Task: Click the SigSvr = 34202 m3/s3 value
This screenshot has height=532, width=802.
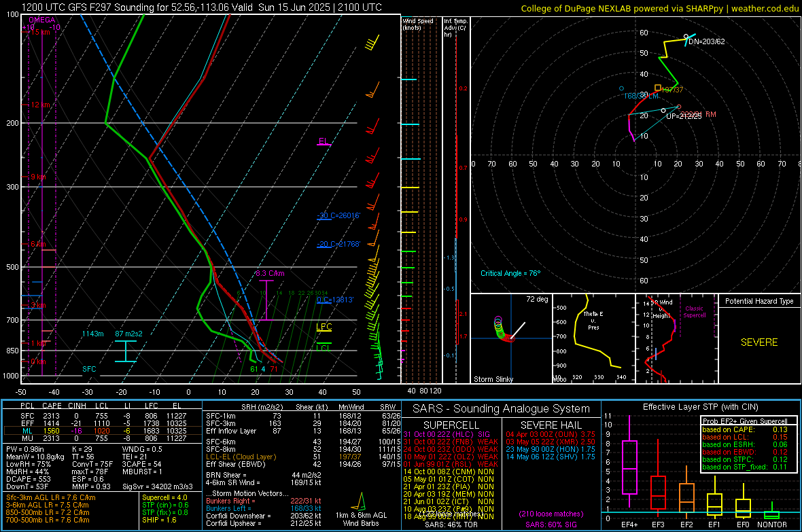Action: point(158,486)
